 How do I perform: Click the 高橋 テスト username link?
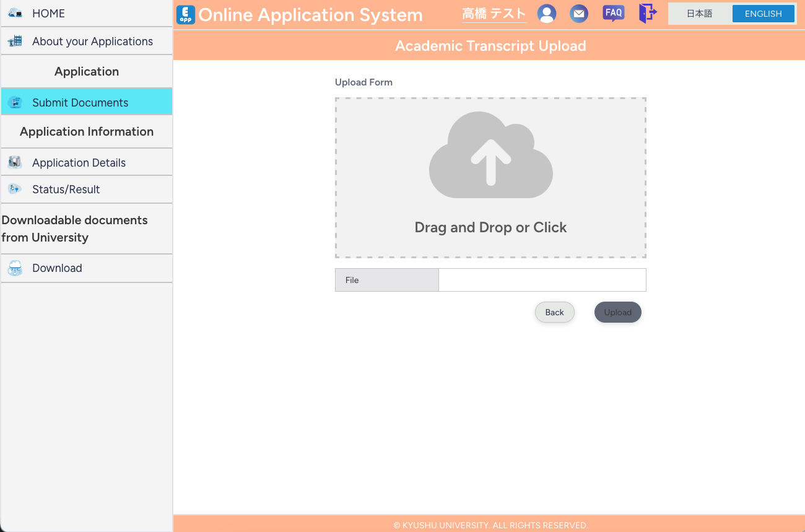click(x=494, y=13)
